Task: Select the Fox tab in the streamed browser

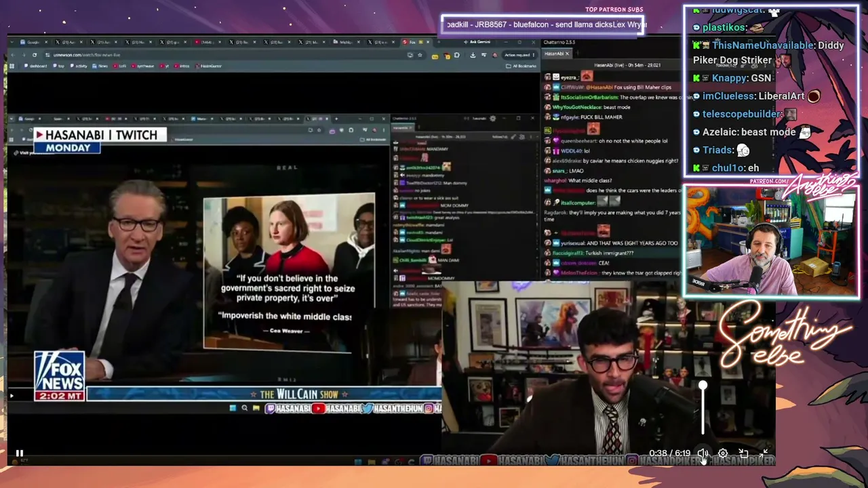Action: click(416, 42)
